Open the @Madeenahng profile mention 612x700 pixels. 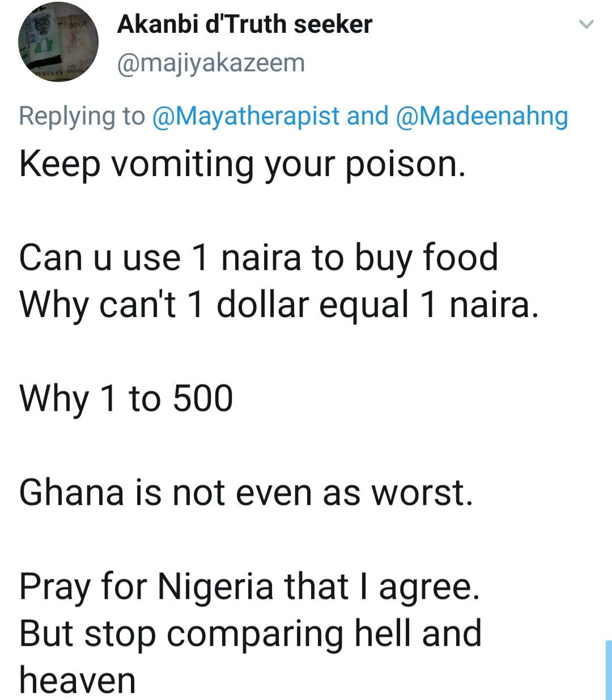coord(482,116)
